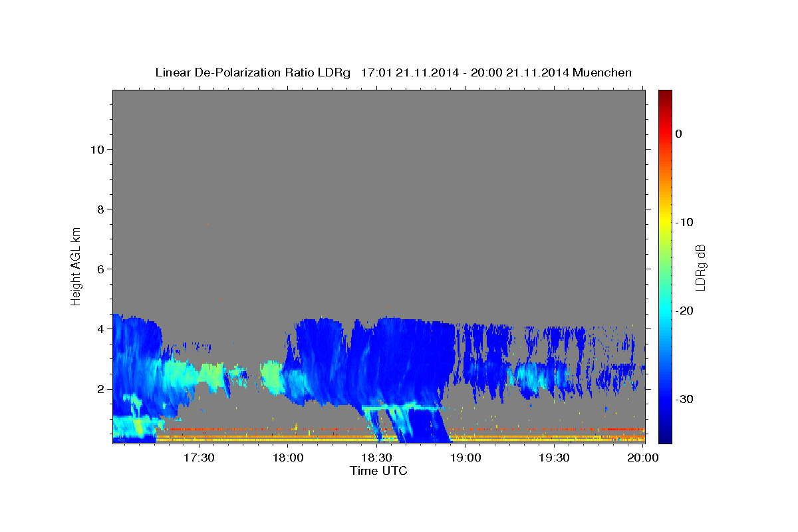The height and width of the screenshot is (532, 798).
Task: Click the dark blue bottom of the colorbar
Action: point(665,438)
